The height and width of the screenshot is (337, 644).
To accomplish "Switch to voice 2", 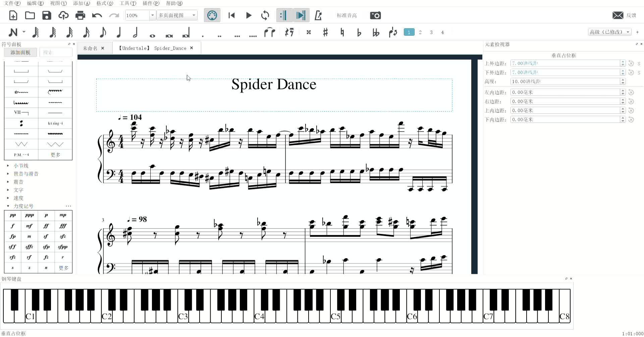I will point(420,32).
